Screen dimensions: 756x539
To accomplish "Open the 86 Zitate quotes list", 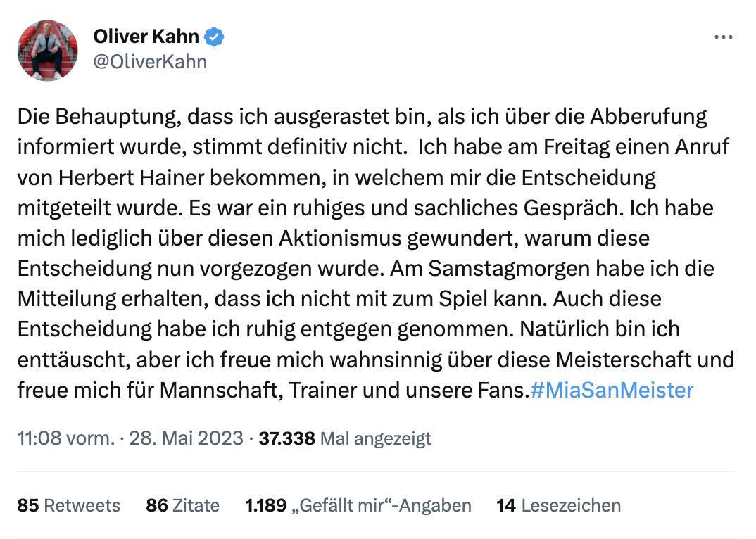I will [x=183, y=505].
